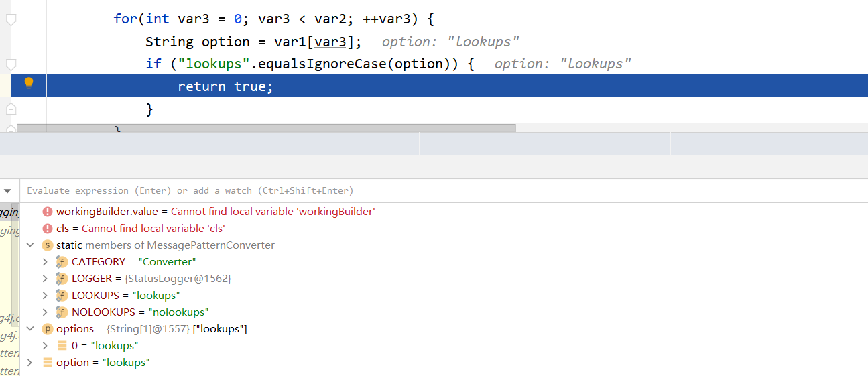The image size is (868, 376).
Task: Toggle the fold marker on the if statement line
Action: (11, 64)
